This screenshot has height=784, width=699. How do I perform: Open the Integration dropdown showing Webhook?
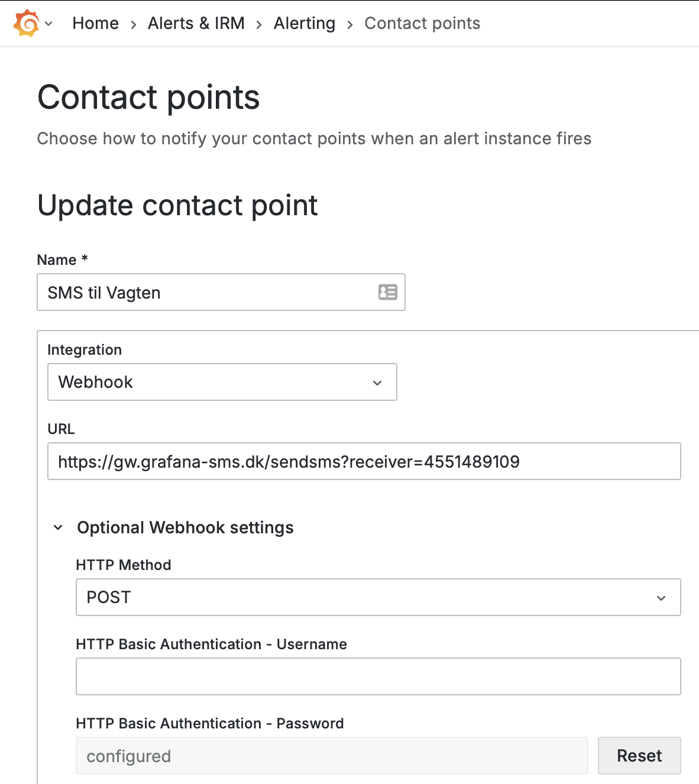point(222,382)
